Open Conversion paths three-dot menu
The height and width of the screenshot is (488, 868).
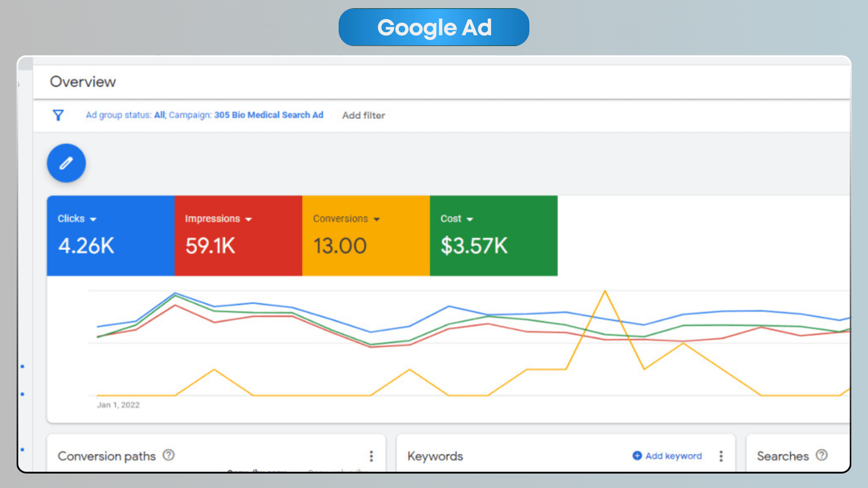tap(371, 456)
